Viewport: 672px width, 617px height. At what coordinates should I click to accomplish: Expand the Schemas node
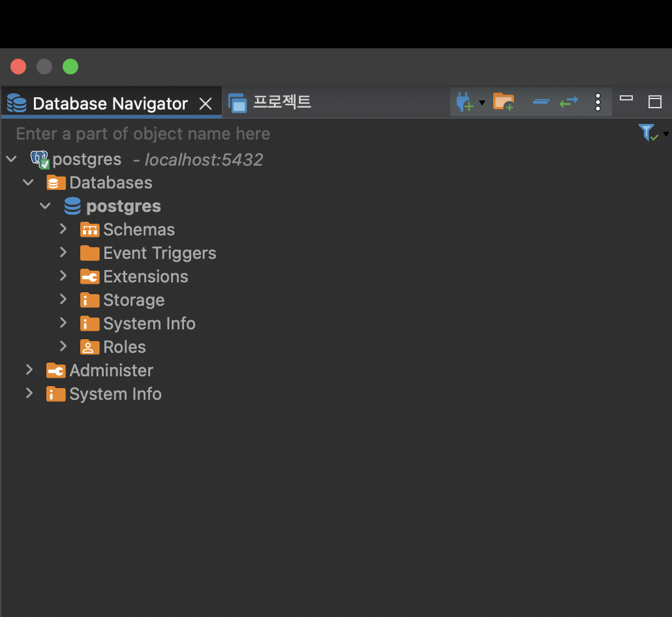tap(63, 229)
